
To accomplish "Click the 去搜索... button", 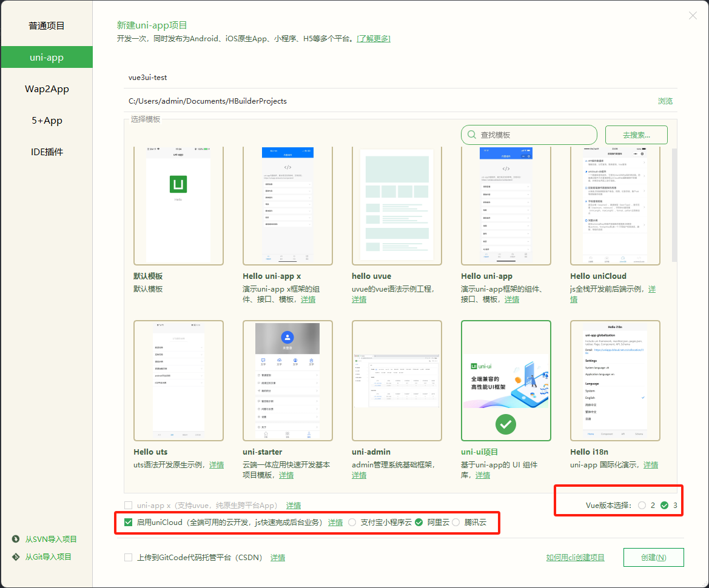I will (x=636, y=135).
